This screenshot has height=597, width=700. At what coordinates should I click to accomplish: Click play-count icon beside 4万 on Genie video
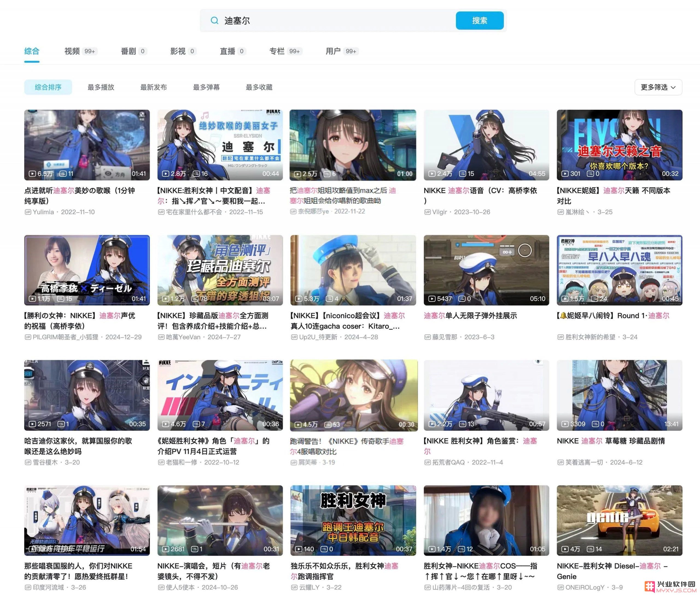tap(565, 549)
